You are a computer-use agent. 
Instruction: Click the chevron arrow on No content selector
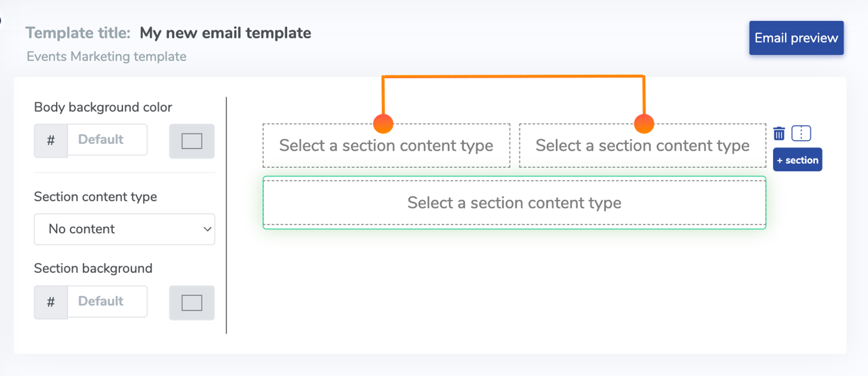point(207,229)
